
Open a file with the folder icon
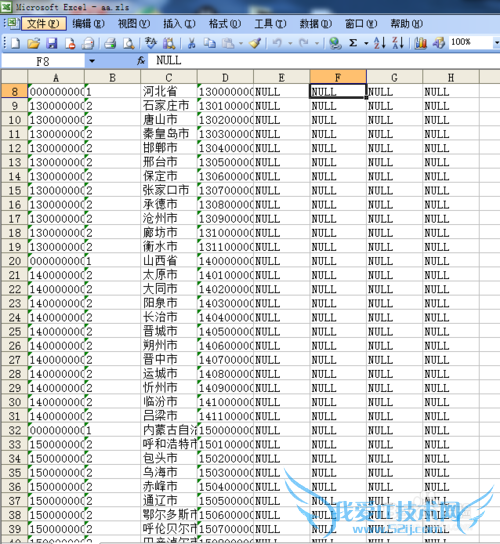click(34, 43)
